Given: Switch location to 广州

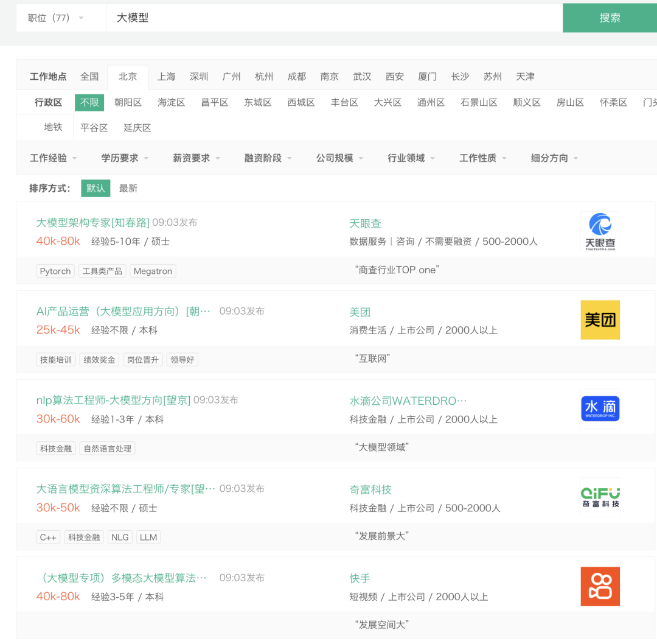Looking at the screenshot, I should (x=231, y=77).
